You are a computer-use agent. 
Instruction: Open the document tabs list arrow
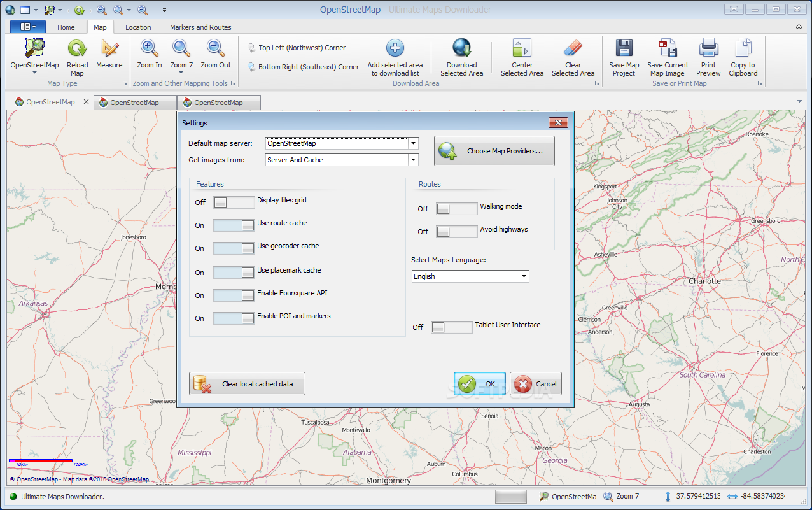click(799, 101)
